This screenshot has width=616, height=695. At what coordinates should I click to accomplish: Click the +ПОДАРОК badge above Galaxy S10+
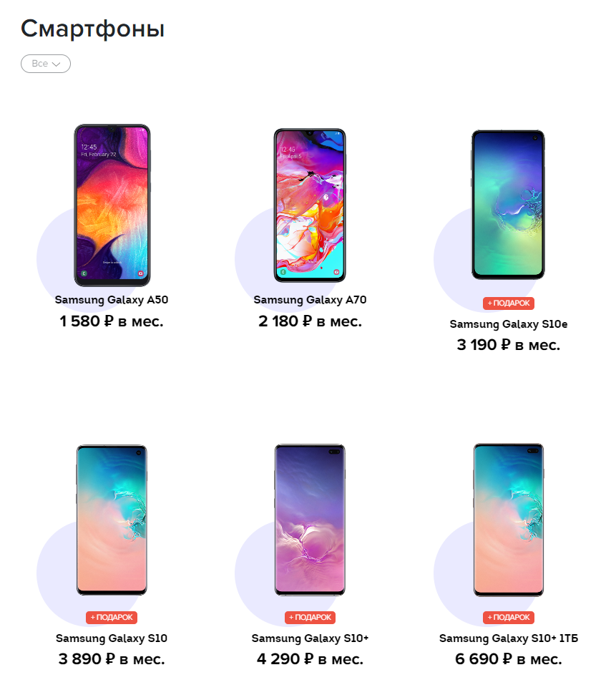310,618
